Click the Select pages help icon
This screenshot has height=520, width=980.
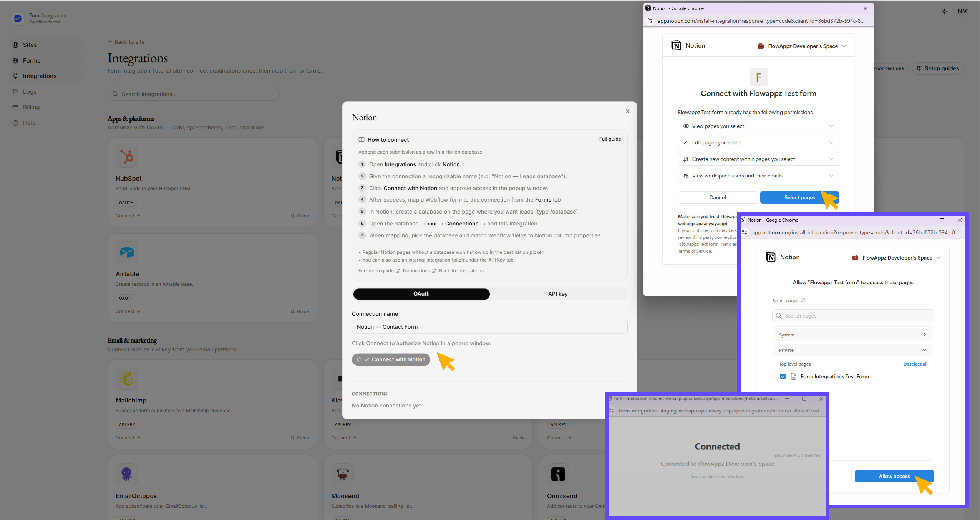click(x=803, y=300)
